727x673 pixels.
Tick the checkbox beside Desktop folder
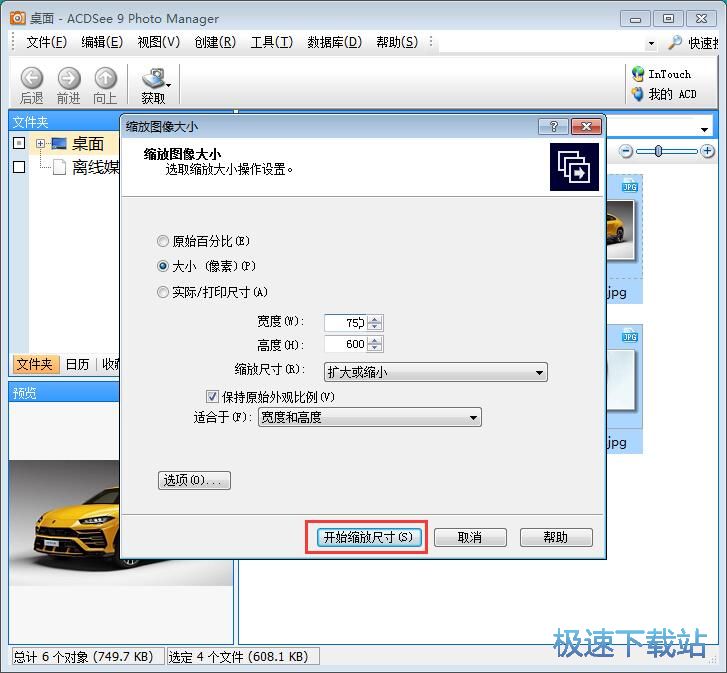click(19, 143)
